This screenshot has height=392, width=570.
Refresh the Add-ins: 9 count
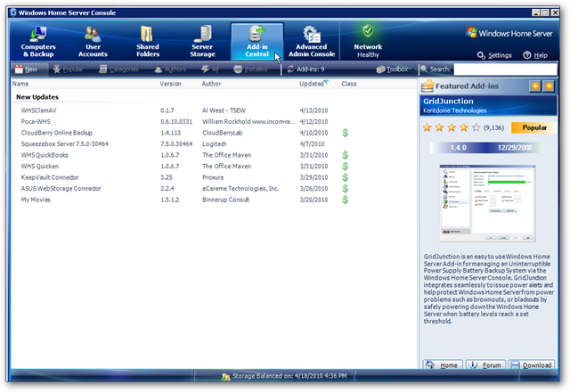(x=305, y=69)
